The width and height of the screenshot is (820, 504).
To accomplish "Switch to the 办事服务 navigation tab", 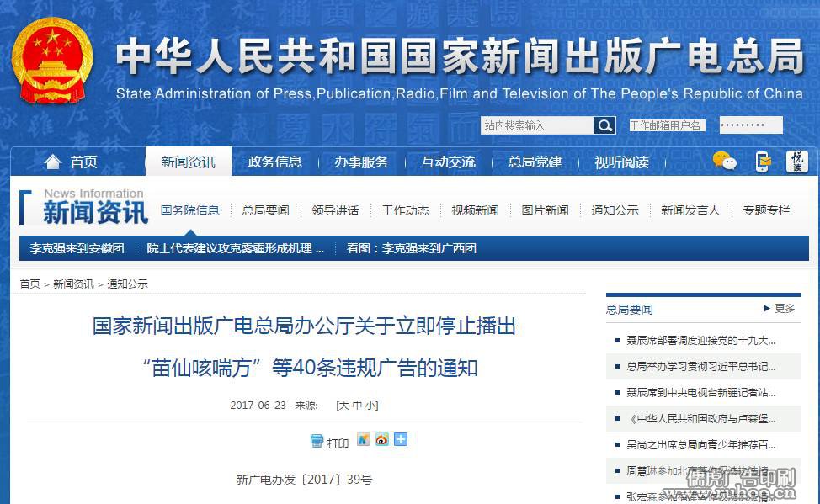I will tap(361, 162).
